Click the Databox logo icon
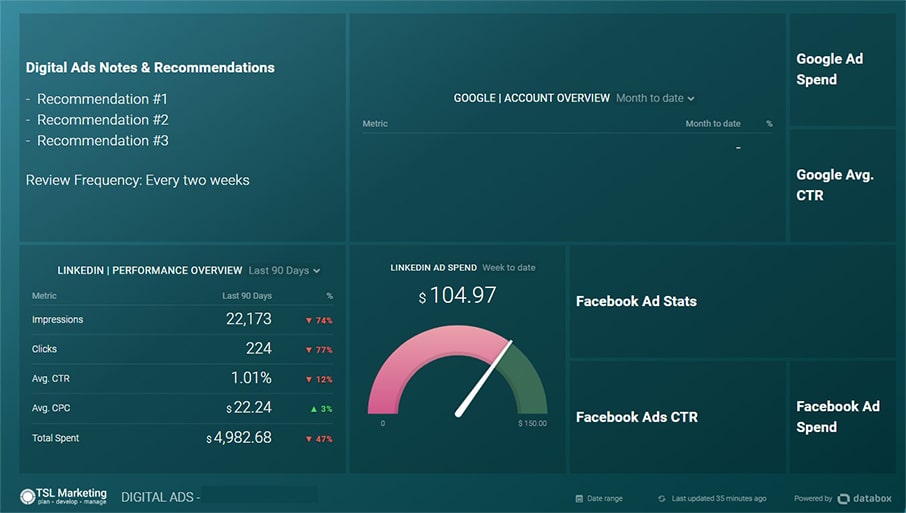The image size is (906, 513). point(844,498)
